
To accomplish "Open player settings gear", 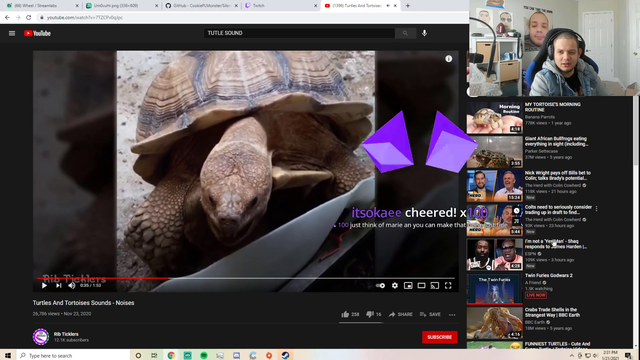I will click(395, 285).
